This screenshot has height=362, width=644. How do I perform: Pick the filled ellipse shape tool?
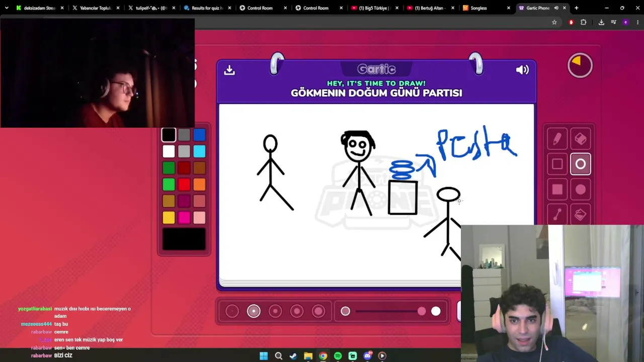pos(581,190)
